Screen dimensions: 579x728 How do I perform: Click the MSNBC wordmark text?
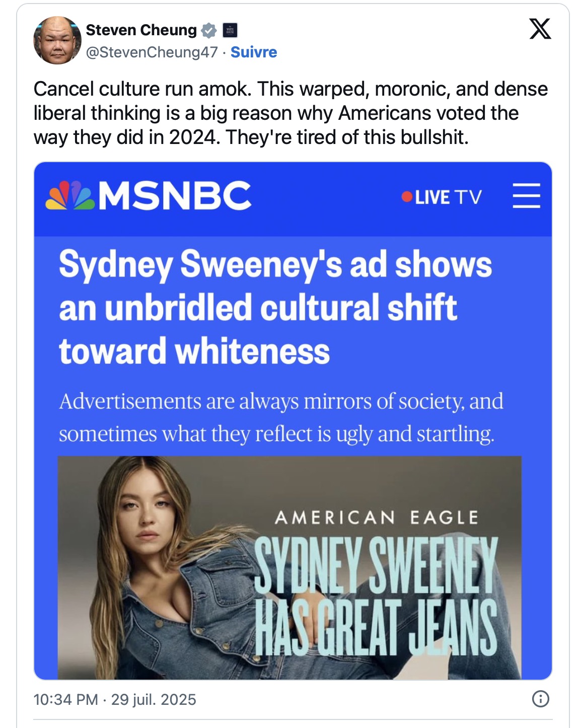(175, 195)
